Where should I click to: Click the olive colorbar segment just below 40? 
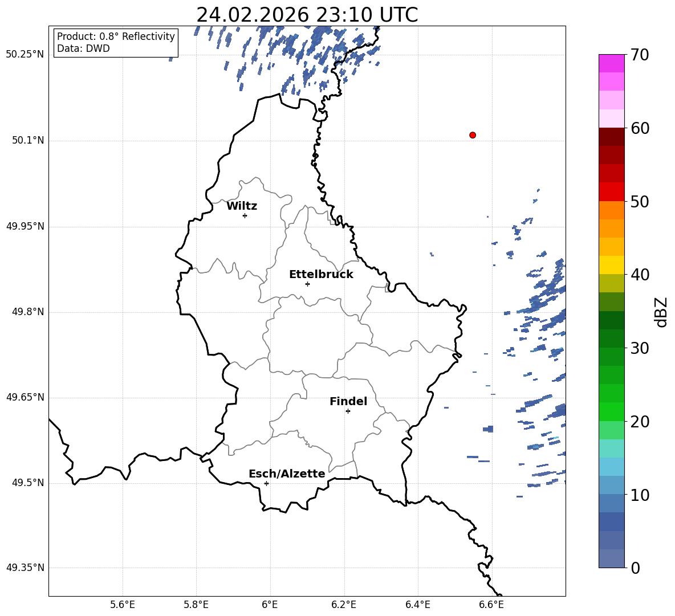click(x=611, y=283)
